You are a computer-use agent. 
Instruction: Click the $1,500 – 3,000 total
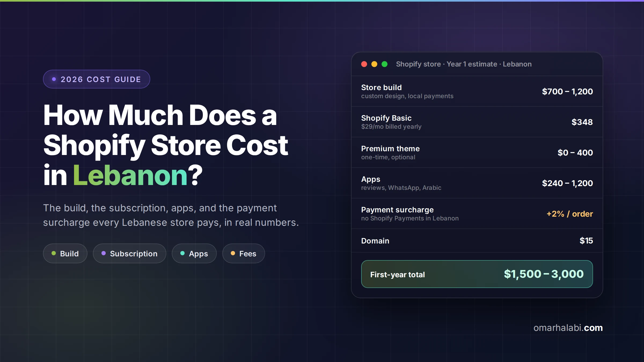(x=544, y=274)
